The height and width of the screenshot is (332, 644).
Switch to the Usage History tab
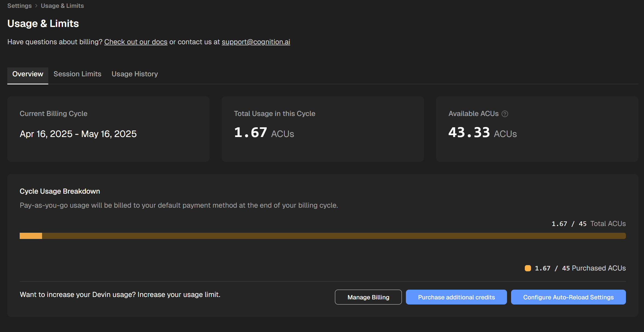(x=135, y=74)
